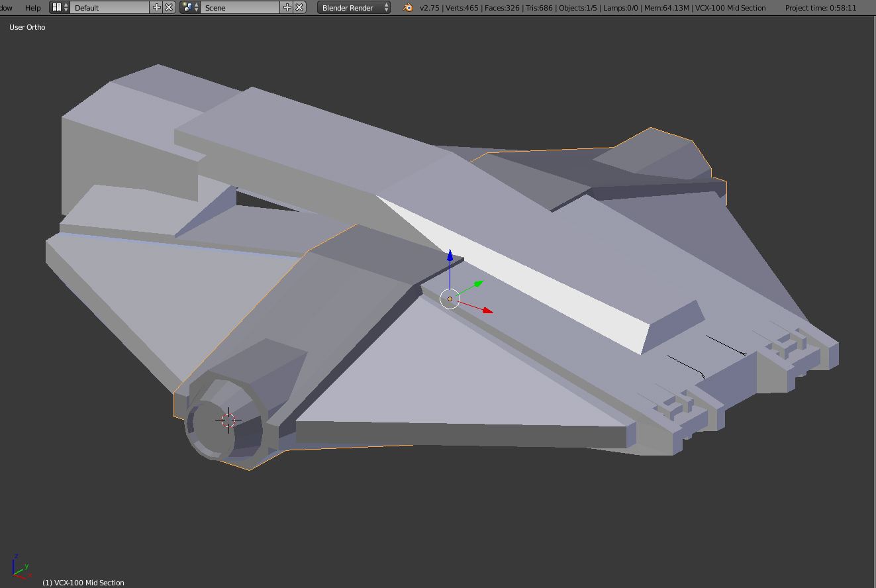Open the scene browser icon

190,7
